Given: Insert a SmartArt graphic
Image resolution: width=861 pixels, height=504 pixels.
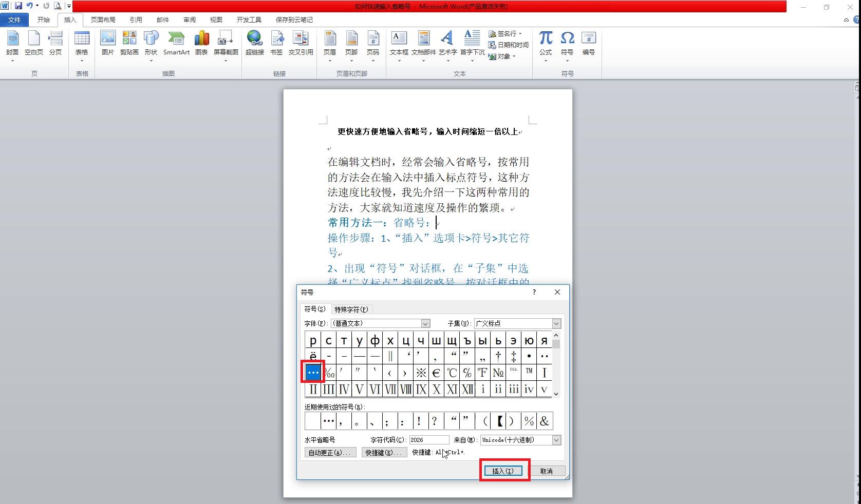Looking at the screenshot, I should 176,44.
